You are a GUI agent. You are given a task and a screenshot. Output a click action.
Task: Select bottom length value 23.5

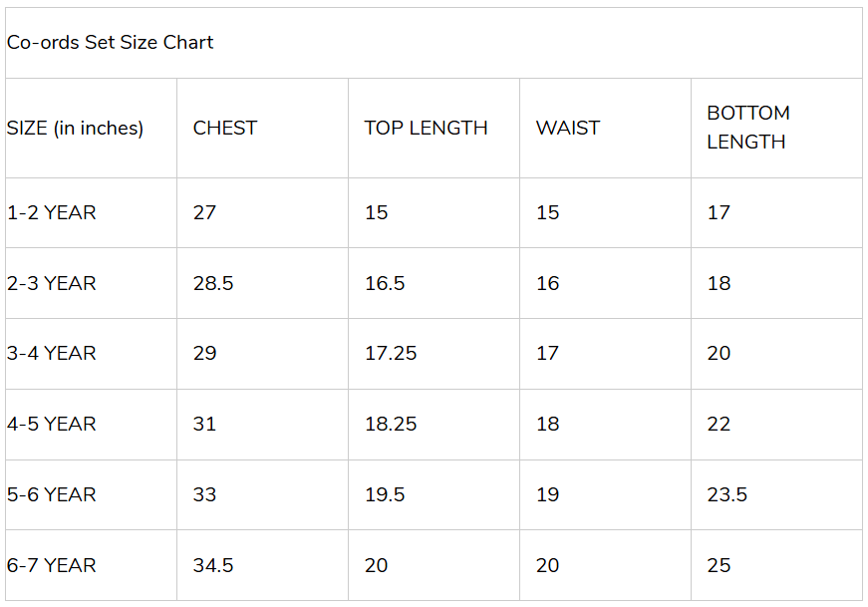pyautogui.click(x=727, y=495)
